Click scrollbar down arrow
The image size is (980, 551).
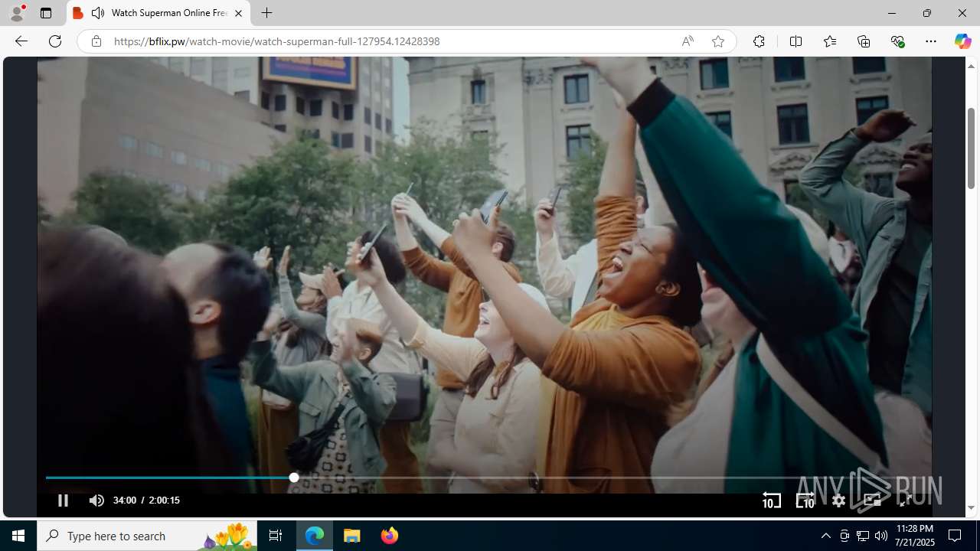pyautogui.click(x=971, y=508)
